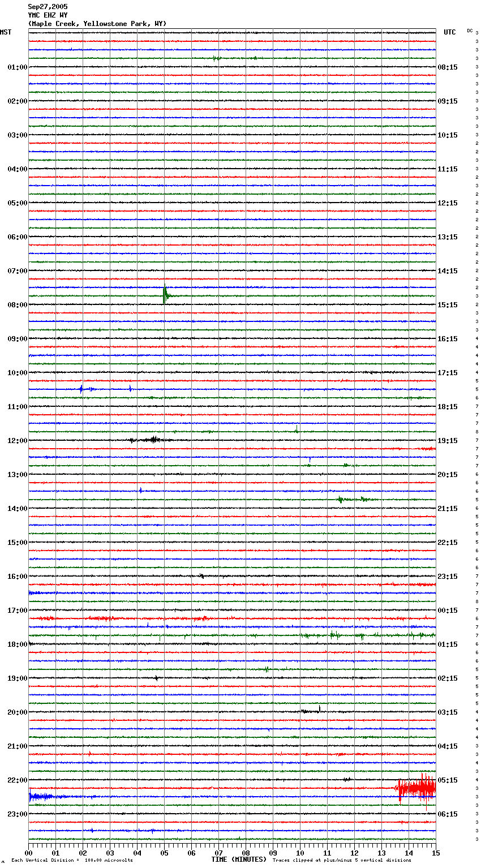Click the large red seismic burst after 22:00
Screen dimensions: 481x868
(x=416, y=788)
